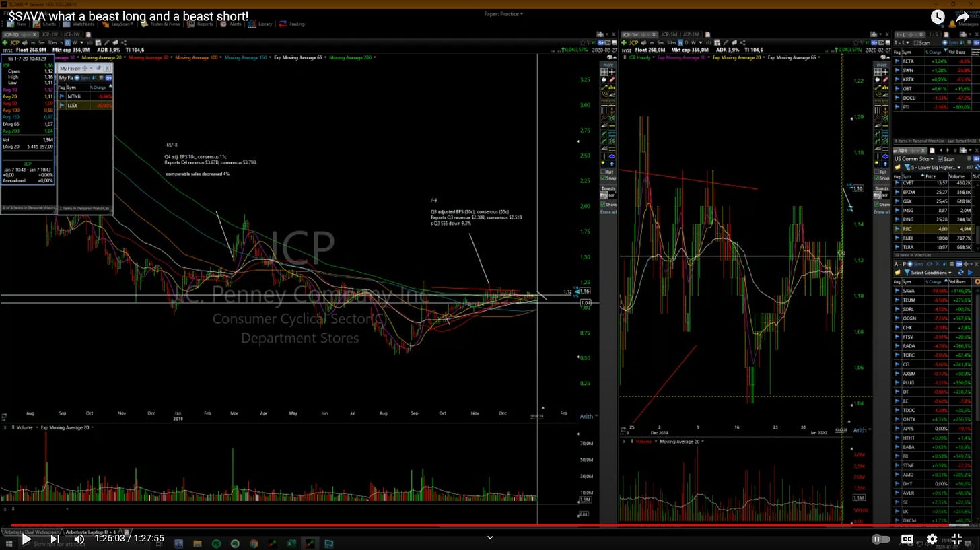
Task: Toggle Snap checkbox in hourly chart drawing panel
Action: (x=877, y=178)
